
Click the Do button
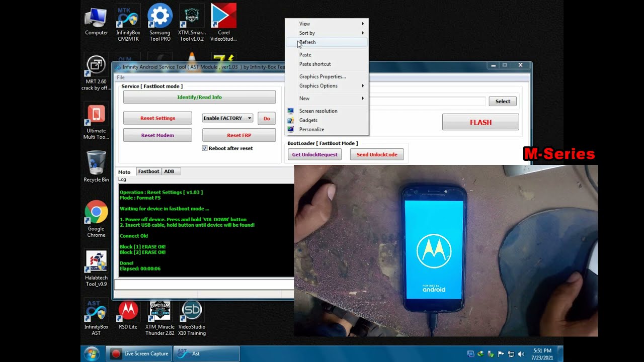[267, 118]
